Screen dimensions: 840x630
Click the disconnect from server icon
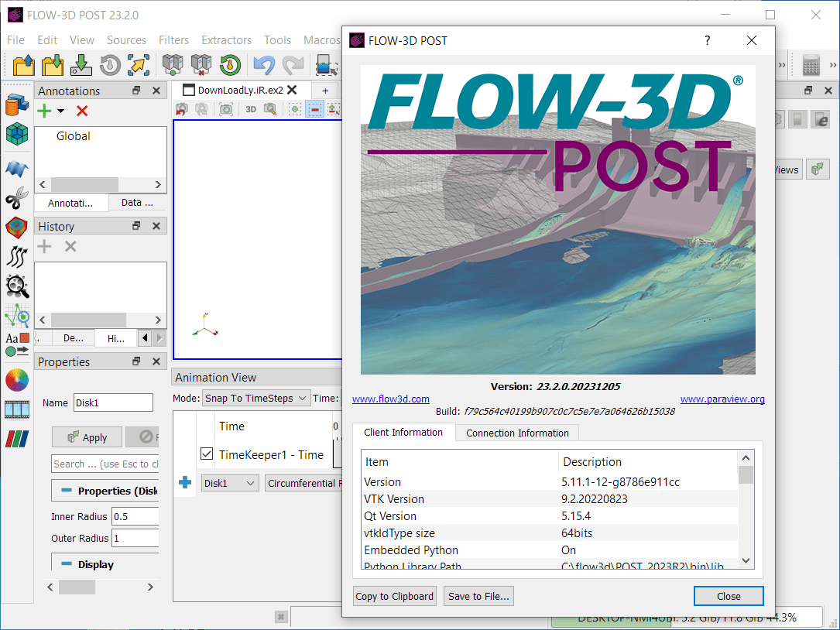(201, 65)
